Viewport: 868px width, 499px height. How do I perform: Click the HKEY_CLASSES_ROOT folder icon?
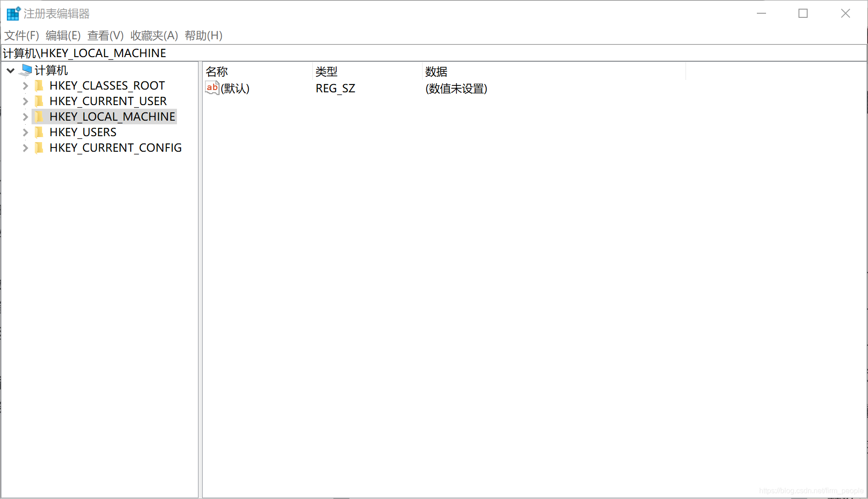pos(39,85)
